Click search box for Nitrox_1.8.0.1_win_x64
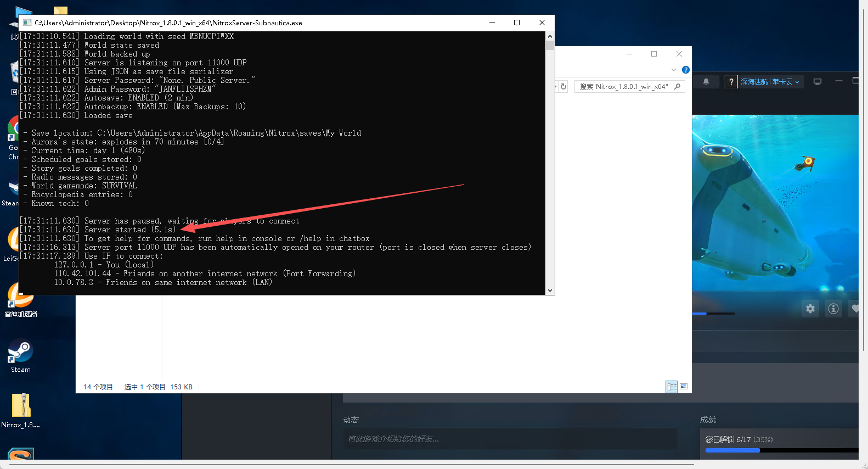868x469 pixels. [x=624, y=87]
